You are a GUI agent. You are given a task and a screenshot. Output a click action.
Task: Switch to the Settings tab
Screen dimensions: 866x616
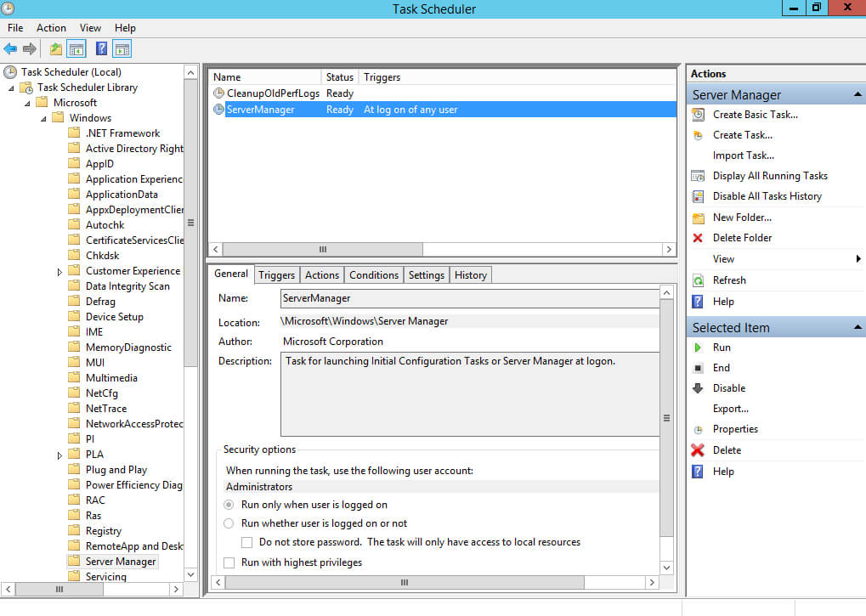[x=427, y=275]
